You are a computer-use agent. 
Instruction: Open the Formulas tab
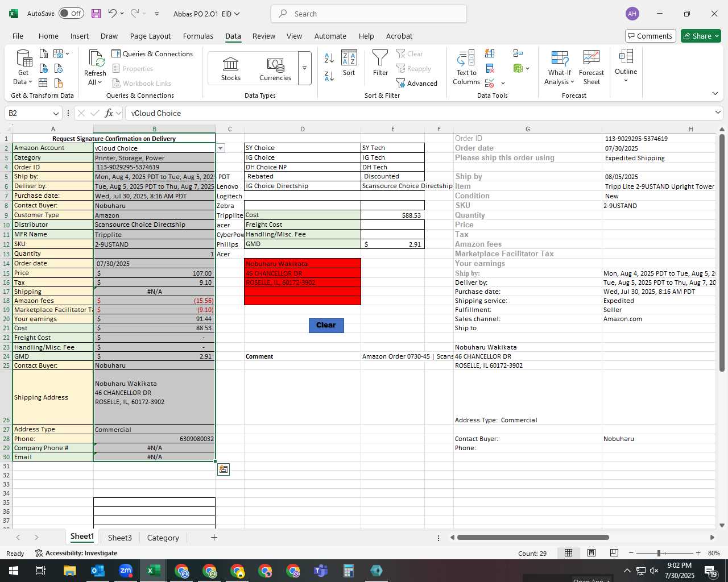coord(198,36)
